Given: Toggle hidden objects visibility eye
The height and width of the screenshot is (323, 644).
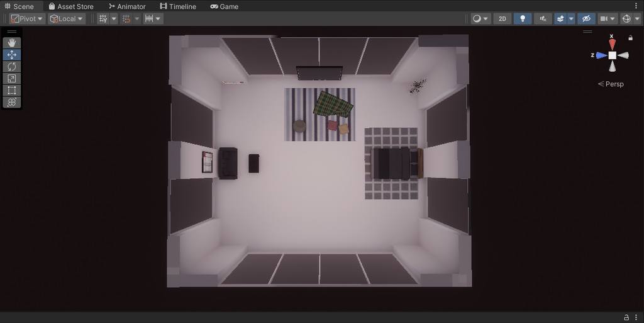Looking at the screenshot, I should pyautogui.click(x=586, y=18).
